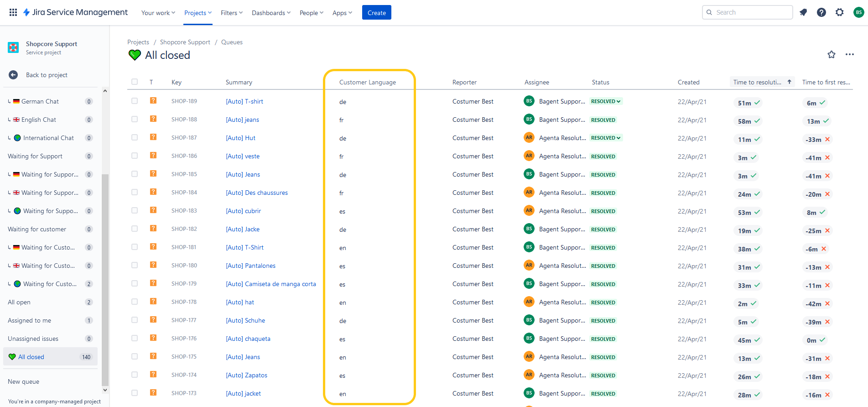
Task: Expand the Your work menu
Action: click(158, 13)
